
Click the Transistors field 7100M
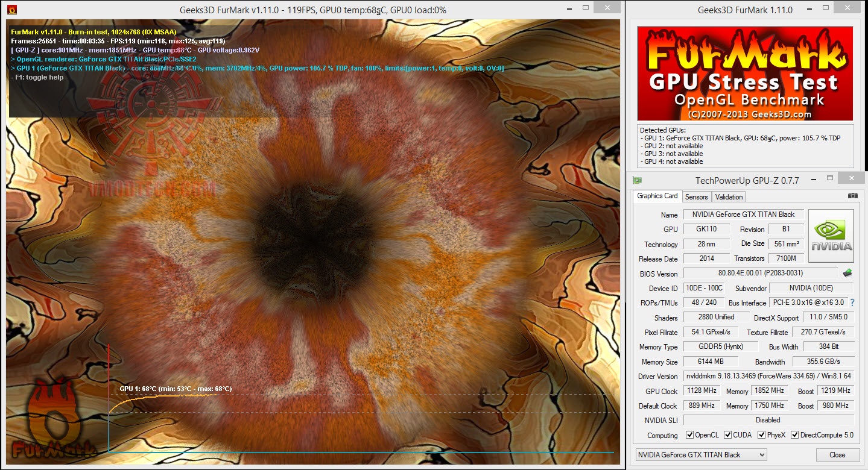pos(786,258)
